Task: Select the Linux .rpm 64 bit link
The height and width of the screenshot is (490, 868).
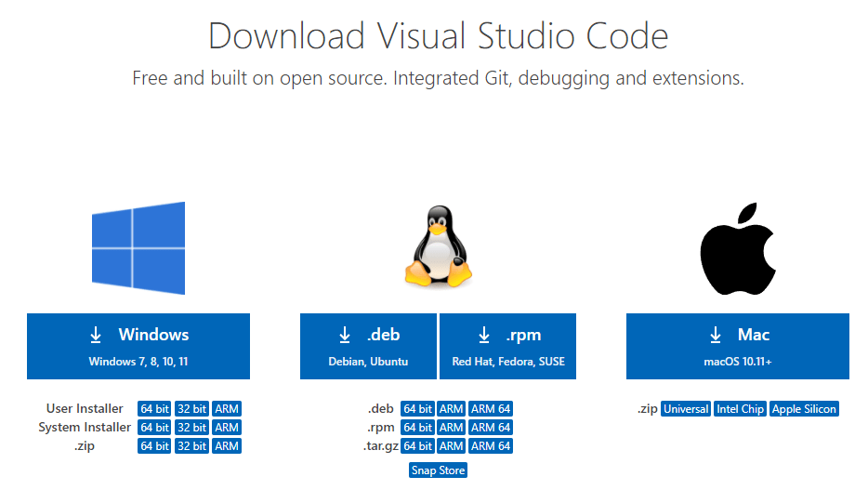Action: [x=417, y=428]
